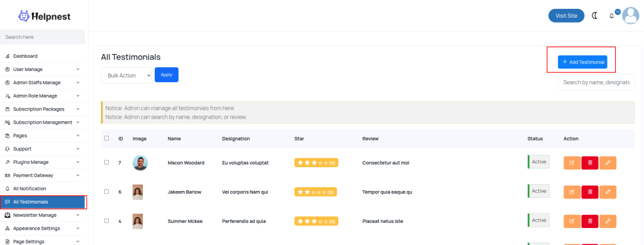Click pencil icon for Summer Mckee
Screen dimensions: 644x245
[608, 221]
